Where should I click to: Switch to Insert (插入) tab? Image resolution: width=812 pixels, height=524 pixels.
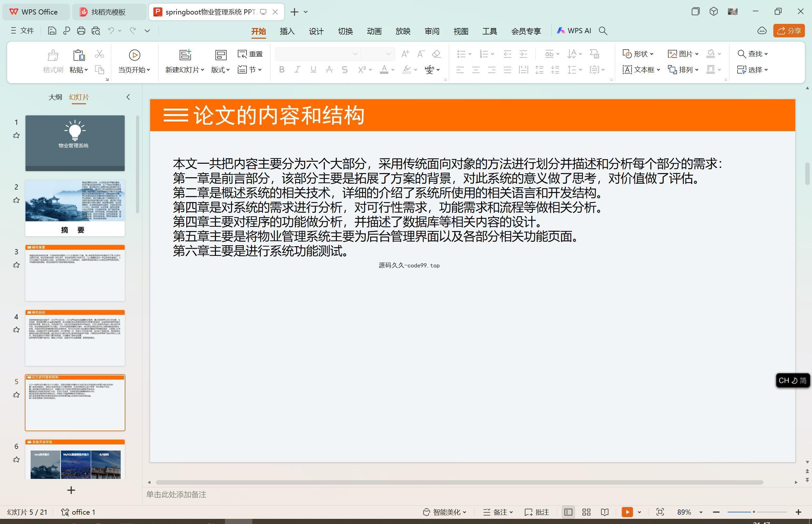point(287,31)
